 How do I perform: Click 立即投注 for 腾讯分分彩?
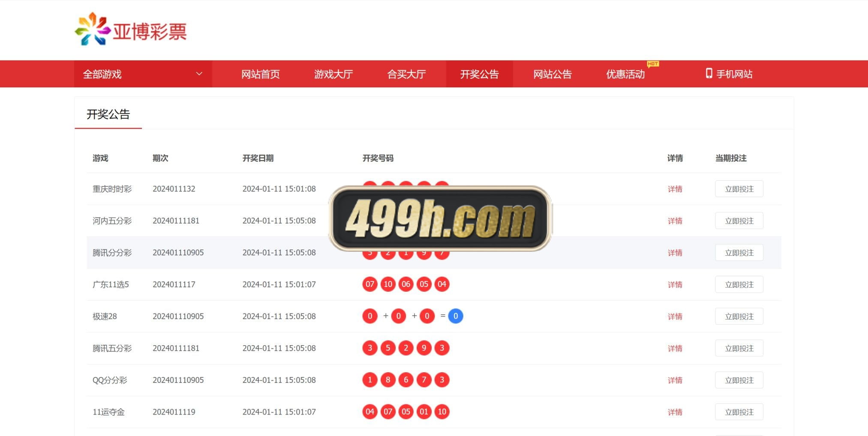point(739,253)
